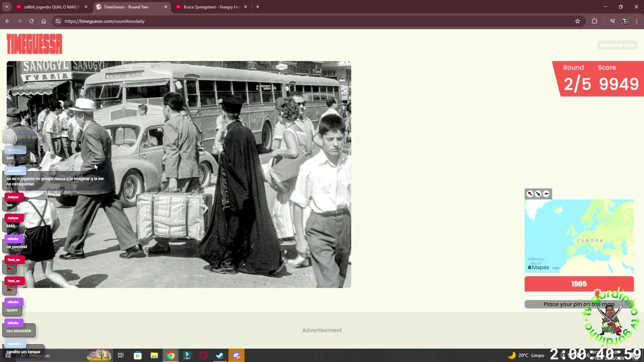Go back to the previous page
The height and width of the screenshot is (362, 644).
click(7, 21)
